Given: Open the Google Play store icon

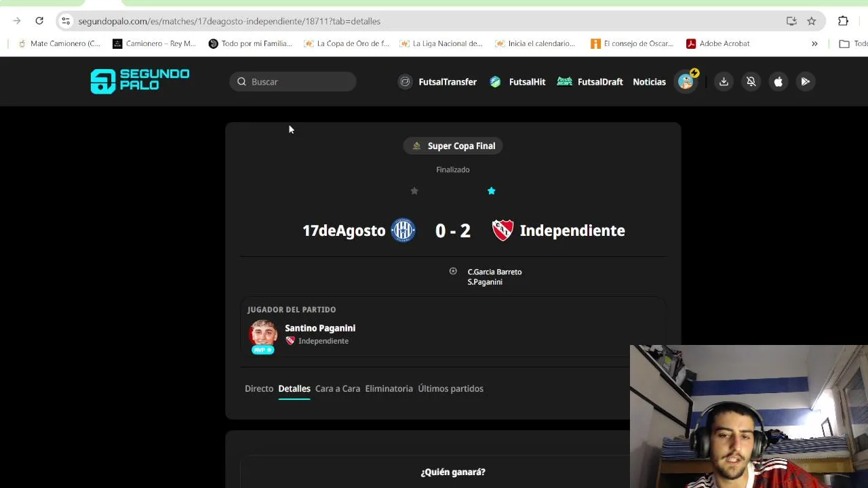Looking at the screenshot, I should [x=805, y=81].
